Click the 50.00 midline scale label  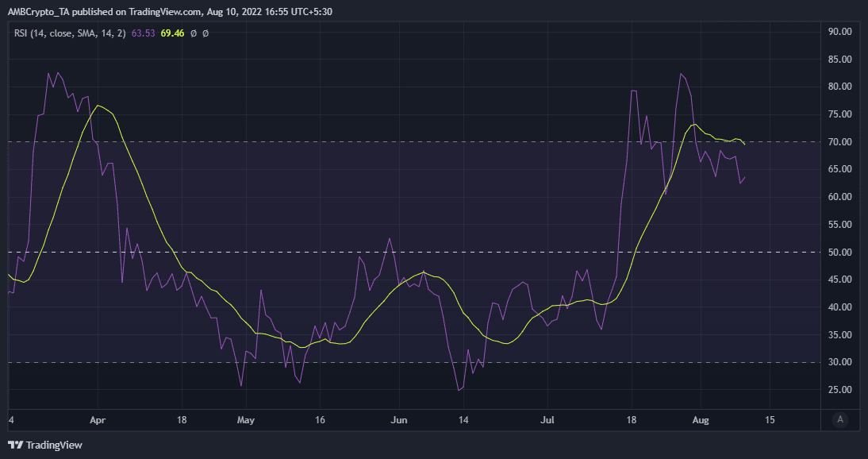pos(839,253)
